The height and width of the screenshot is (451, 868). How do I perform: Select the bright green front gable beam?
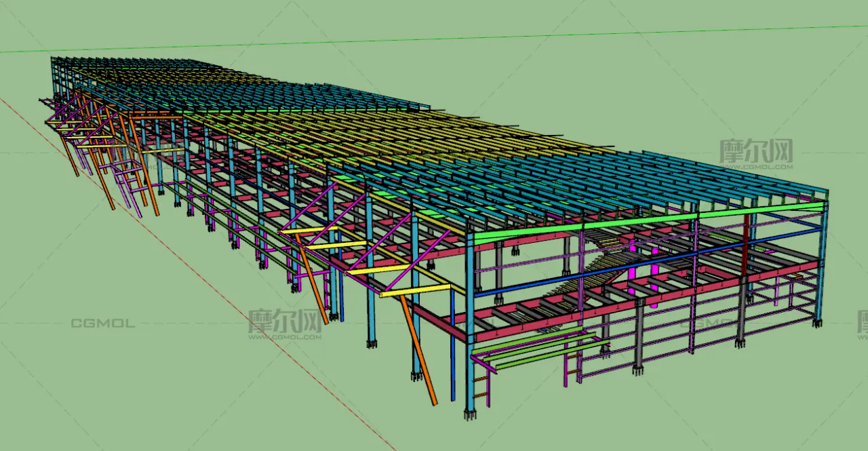coord(648,220)
